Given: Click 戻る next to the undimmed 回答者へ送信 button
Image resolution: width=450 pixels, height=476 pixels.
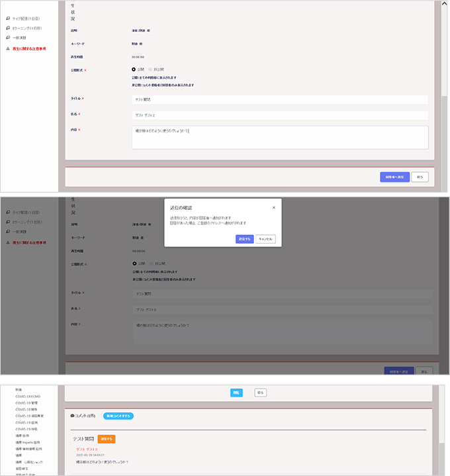Looking at the screenshot, I should pos(420,177).
